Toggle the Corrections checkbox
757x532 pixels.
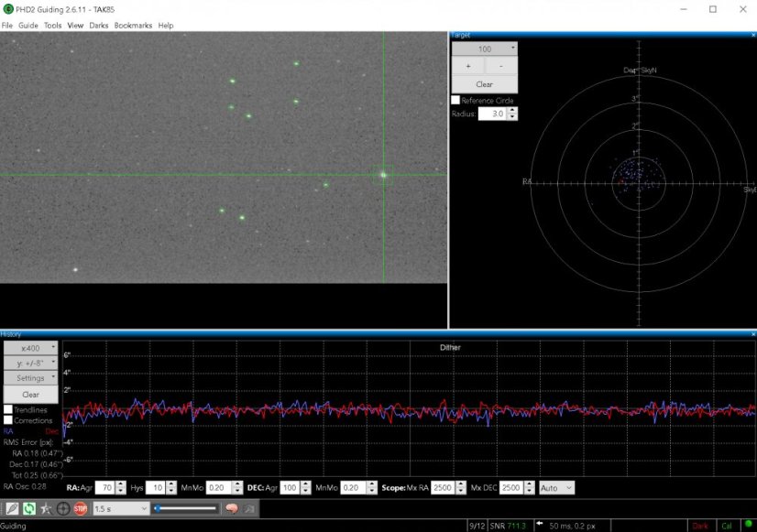(8, 420)
